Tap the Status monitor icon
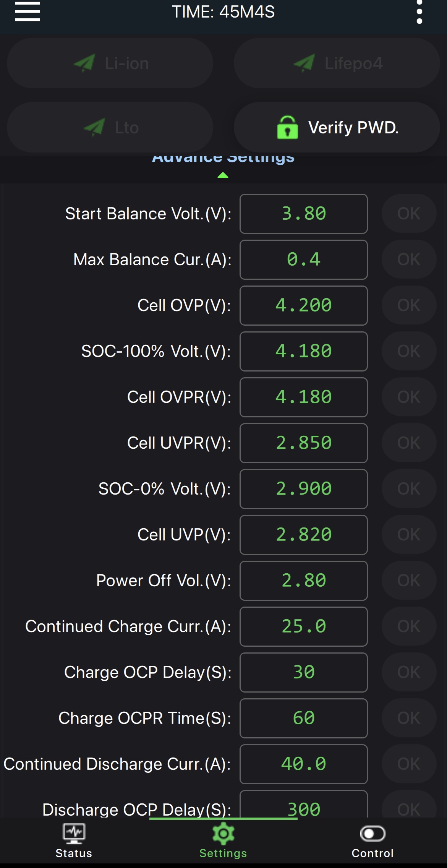Screen dimensions: 447x868 click(74, 834)
